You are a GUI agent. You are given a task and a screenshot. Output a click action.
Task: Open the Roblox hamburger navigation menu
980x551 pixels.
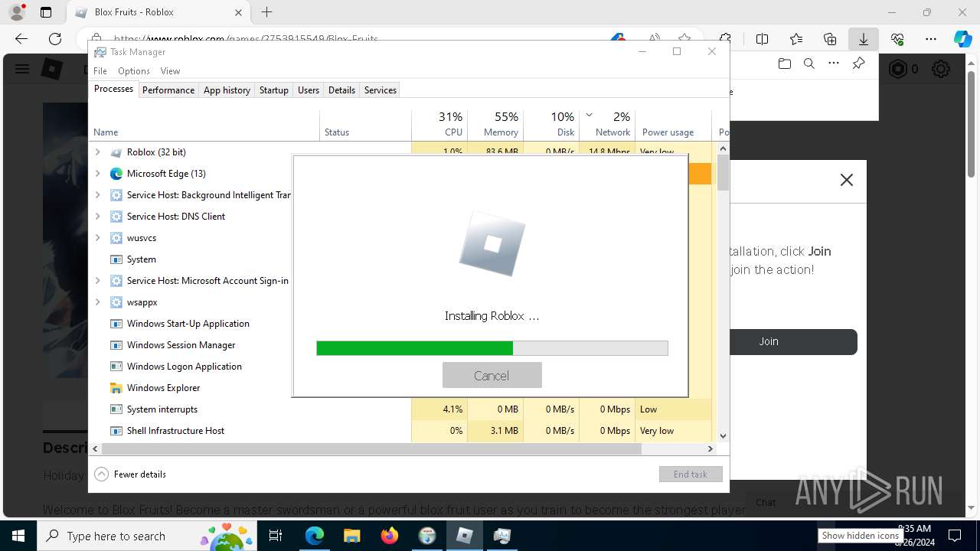tap(21, 69)
